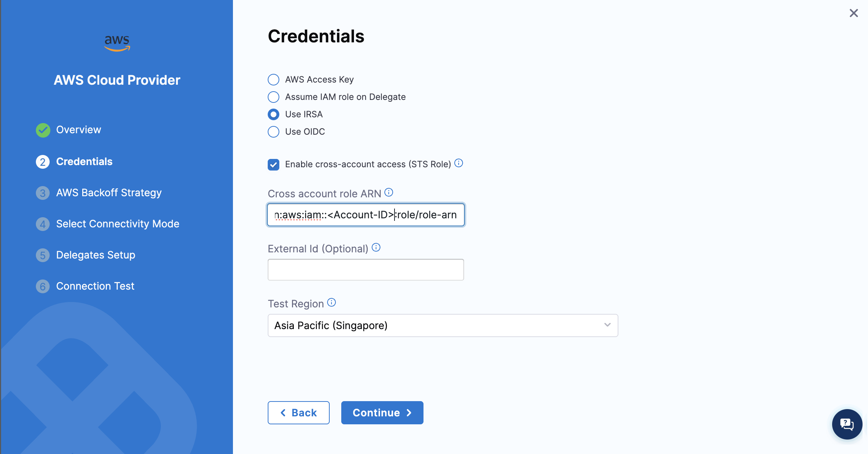Select Assume IAM role on Delegate option
The image size is (868, 454).
coord(274,97)
